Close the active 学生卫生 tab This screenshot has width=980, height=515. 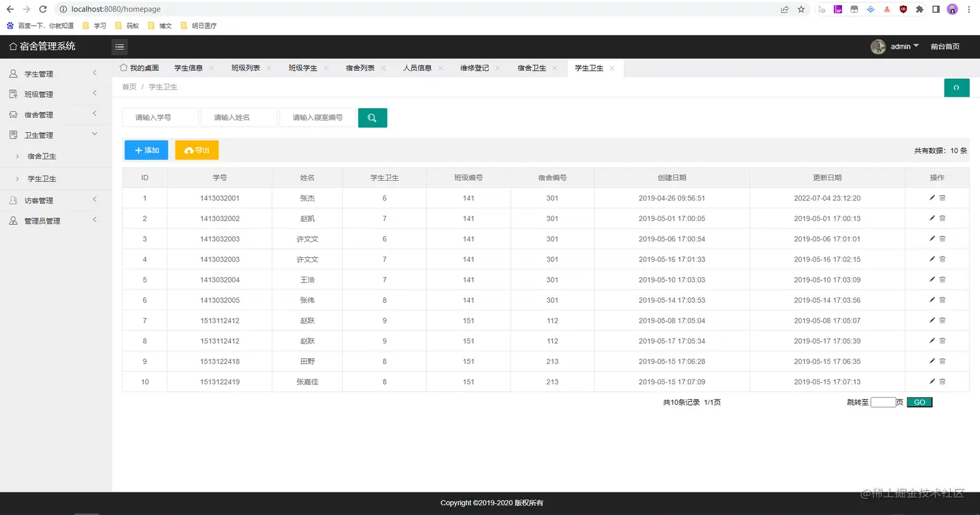pyautogui.click(x=612, y=68)
